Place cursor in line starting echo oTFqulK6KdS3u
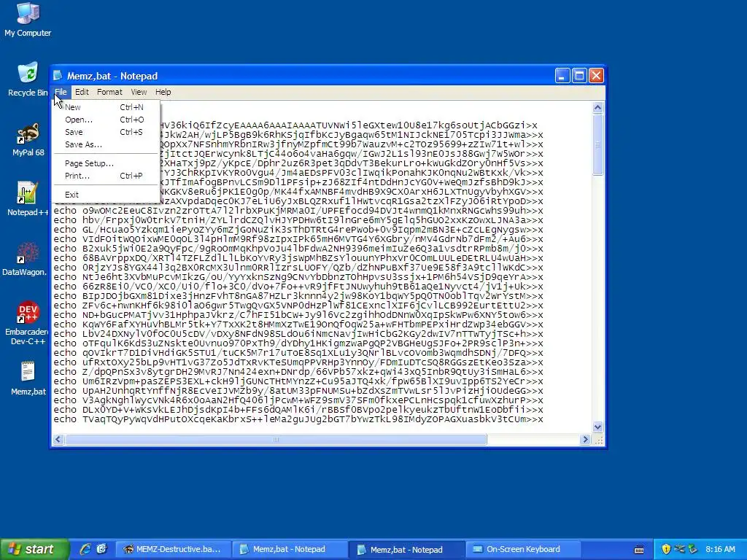Image resolution: width=747 pixels, height=560 pixels. [x=298, y=343]
